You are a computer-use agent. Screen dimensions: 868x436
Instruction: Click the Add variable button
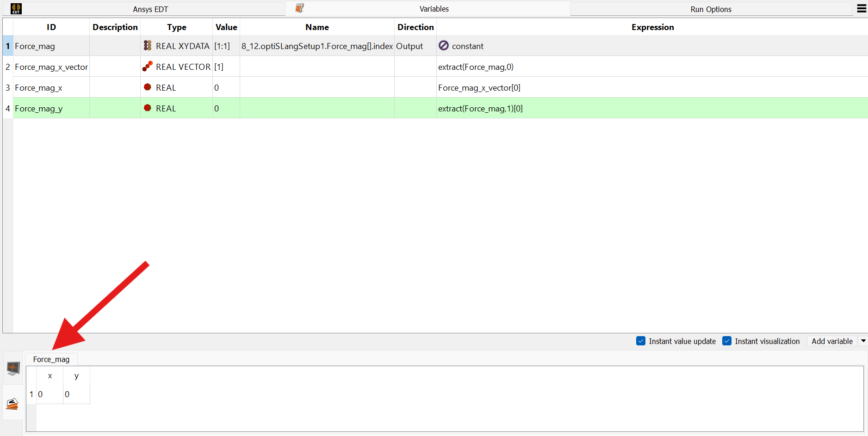[x=832, y=341]
